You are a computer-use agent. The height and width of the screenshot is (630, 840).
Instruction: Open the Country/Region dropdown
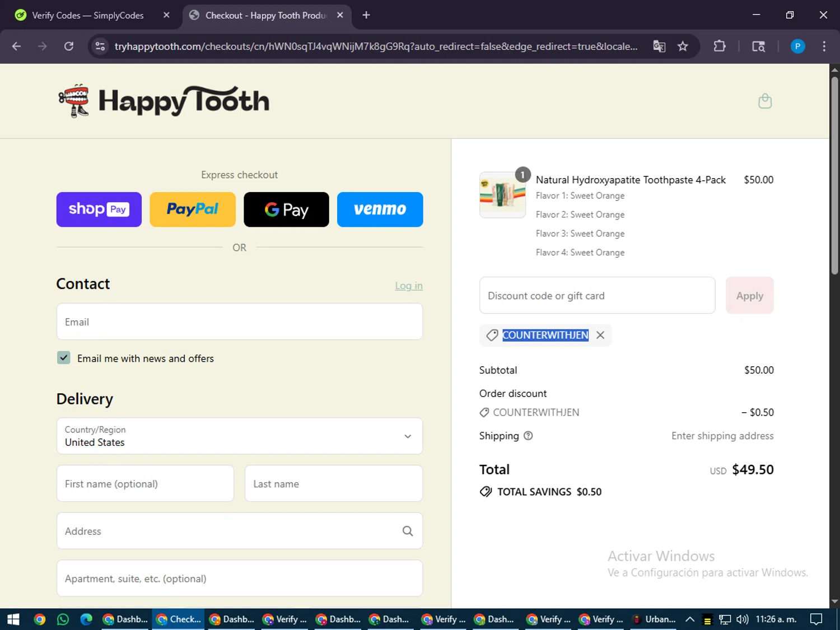point(240,436)
